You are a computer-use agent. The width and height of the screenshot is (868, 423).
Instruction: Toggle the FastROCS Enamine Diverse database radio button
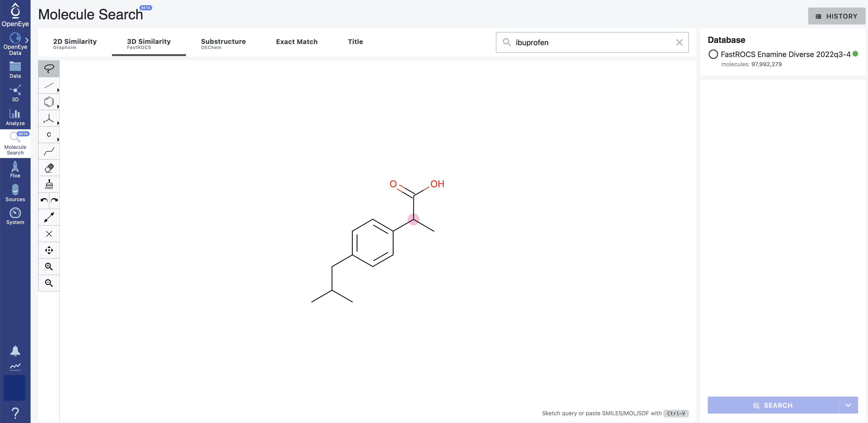coord(713,54)
